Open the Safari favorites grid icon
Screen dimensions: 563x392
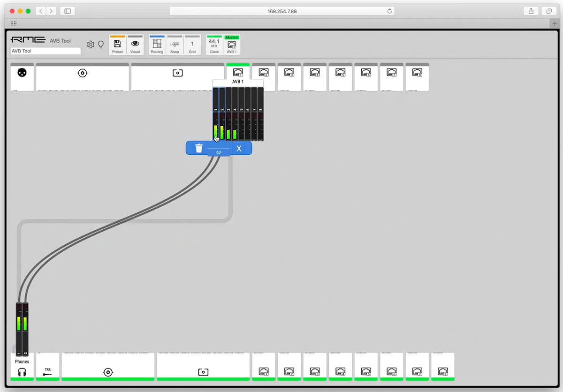tap(13, 23)
